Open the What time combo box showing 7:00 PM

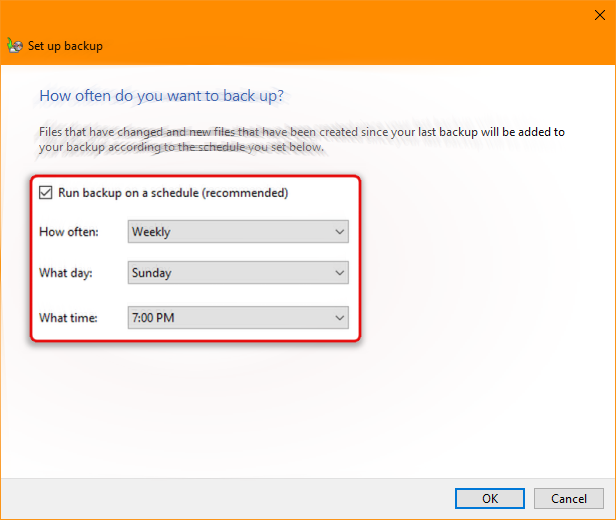point(238,318)
